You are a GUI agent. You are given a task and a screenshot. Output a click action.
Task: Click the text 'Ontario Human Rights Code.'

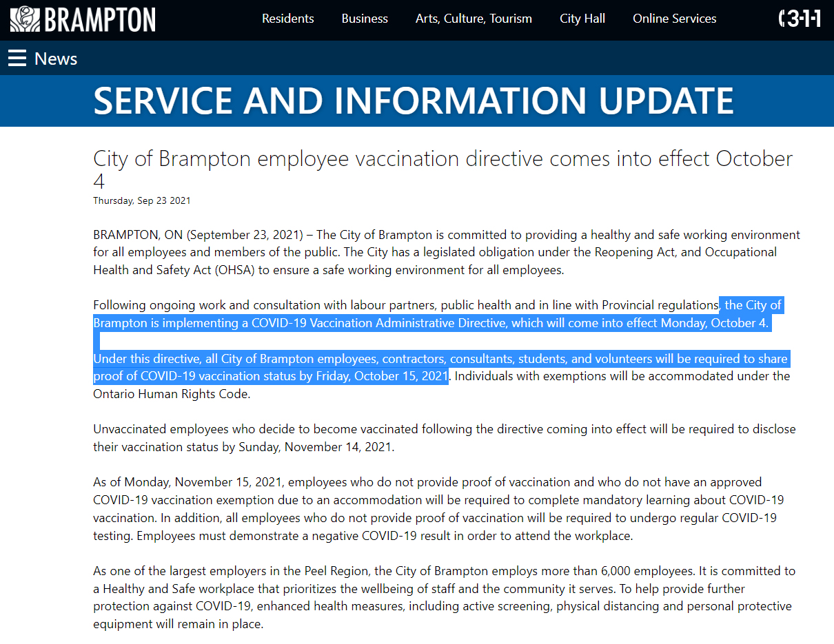pos(172,394)
